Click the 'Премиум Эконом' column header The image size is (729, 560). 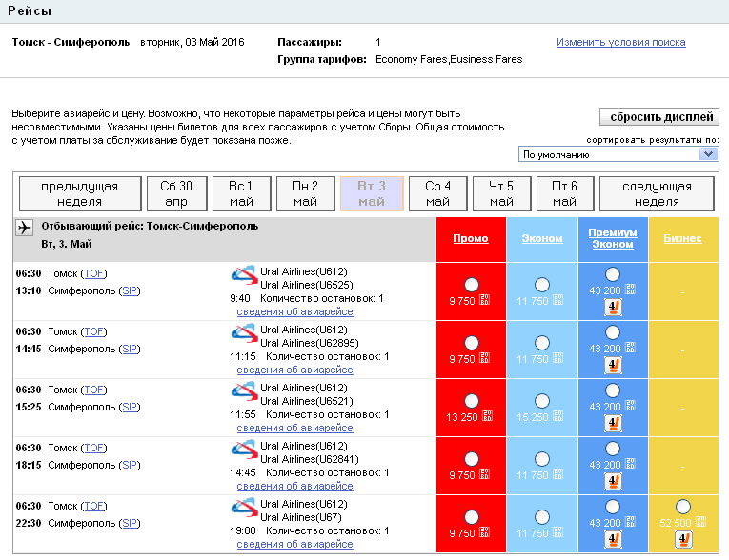point(613,238)
